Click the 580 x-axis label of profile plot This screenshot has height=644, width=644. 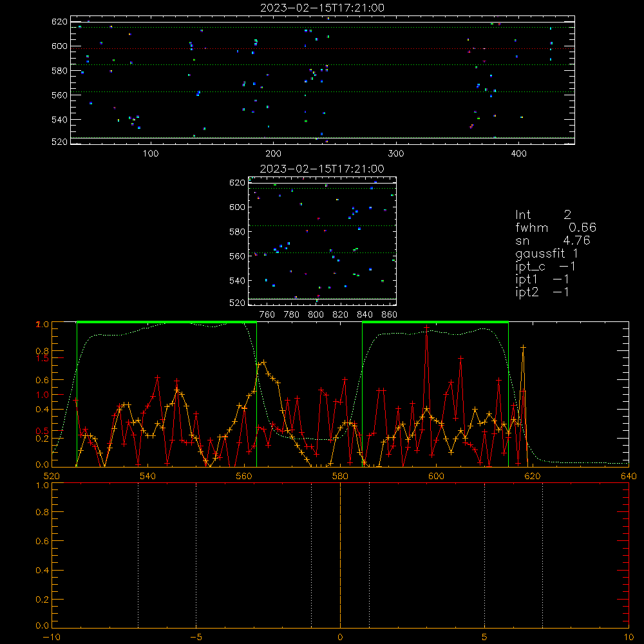pyautogui.click(x=340, y=476)
